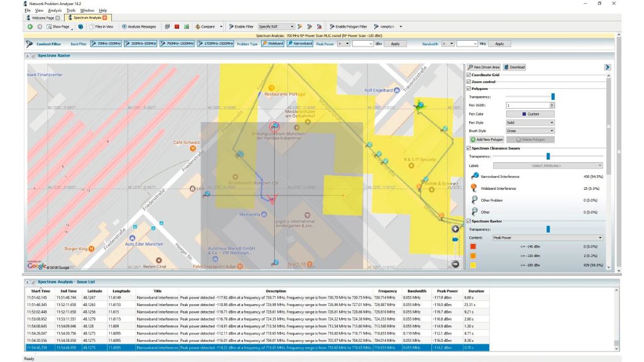Switch to the Welcome Page tab

(42, 18)
